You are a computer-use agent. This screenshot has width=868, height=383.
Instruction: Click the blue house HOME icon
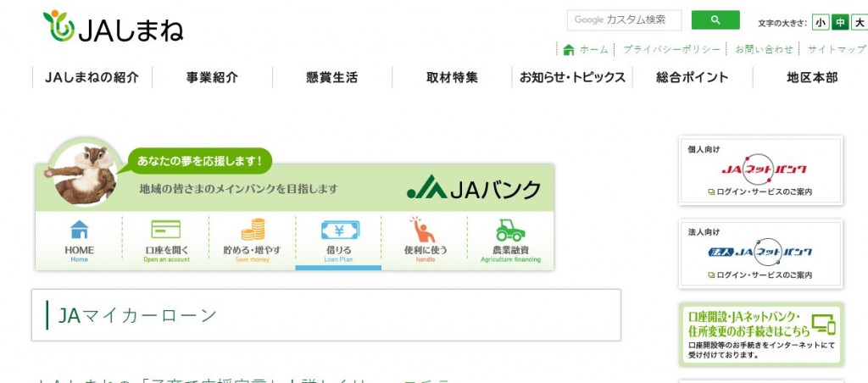[79, 229]
